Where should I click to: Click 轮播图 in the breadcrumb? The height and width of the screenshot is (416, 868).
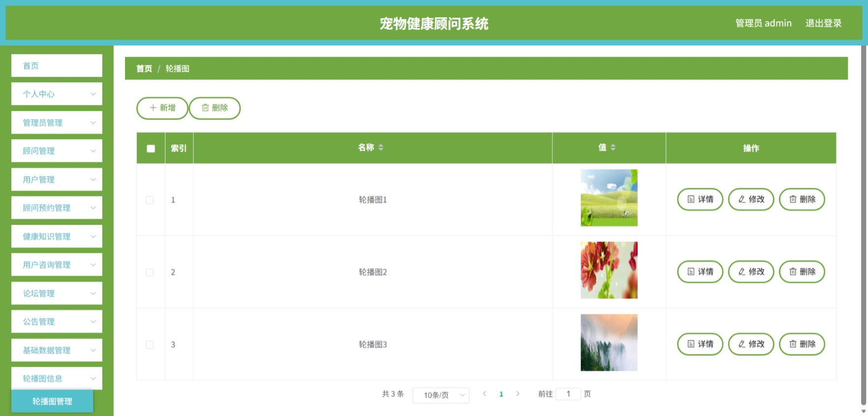tap(177, 69)
